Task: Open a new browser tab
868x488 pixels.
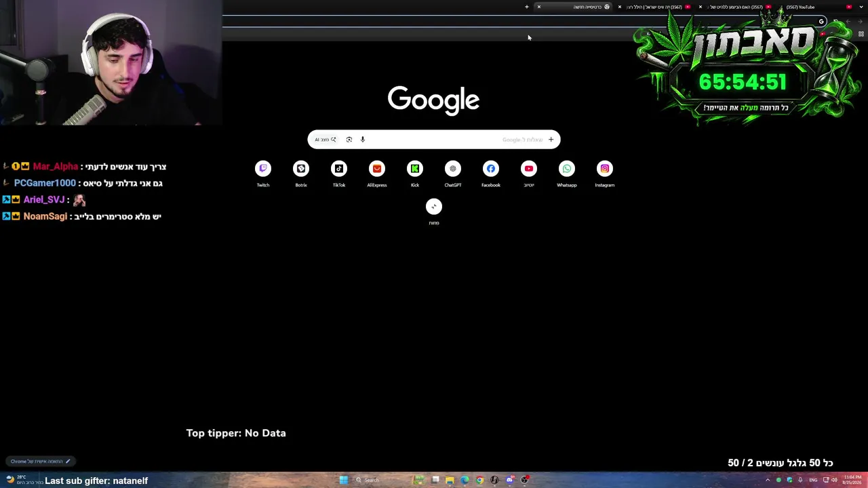Action: pyautogui.click(x=527, y=7)
